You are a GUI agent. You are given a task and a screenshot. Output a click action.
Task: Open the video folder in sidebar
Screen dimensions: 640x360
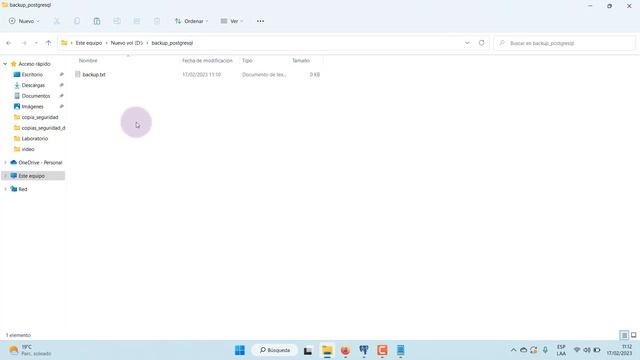[28, 149]
